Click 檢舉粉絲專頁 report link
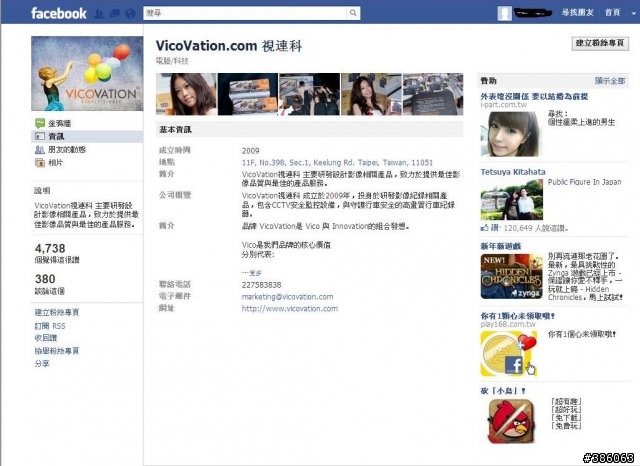640x466 pixels. [57, 351]
